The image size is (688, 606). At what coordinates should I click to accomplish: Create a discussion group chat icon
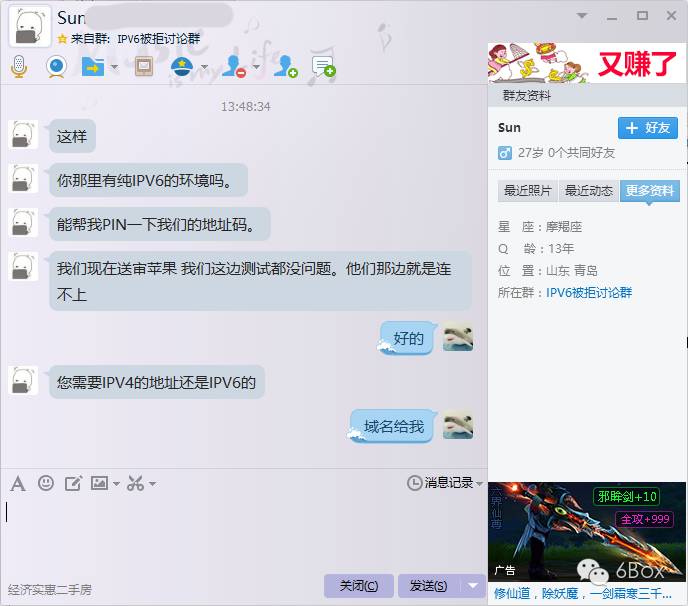[x=323, y=67]
